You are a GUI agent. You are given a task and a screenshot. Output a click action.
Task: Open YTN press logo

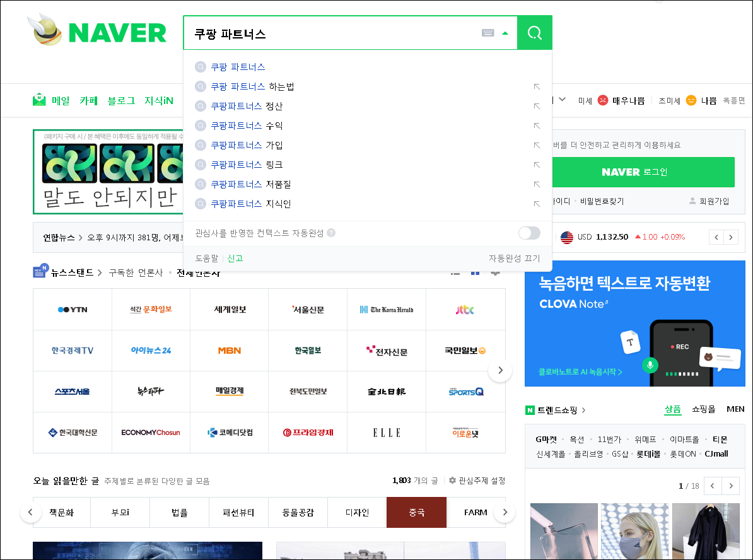(73, 309)
